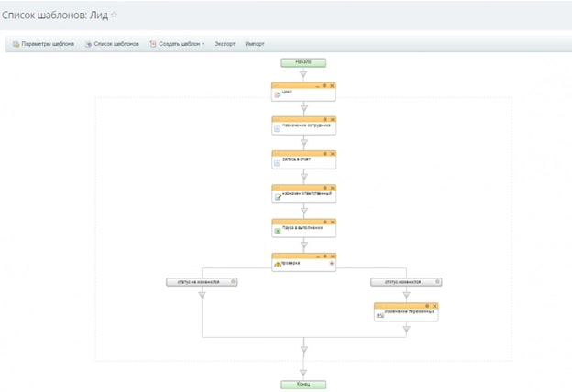Open settings of статус изменился branch
The height and width of the screenshot is (392, 572).
point(439,282)
